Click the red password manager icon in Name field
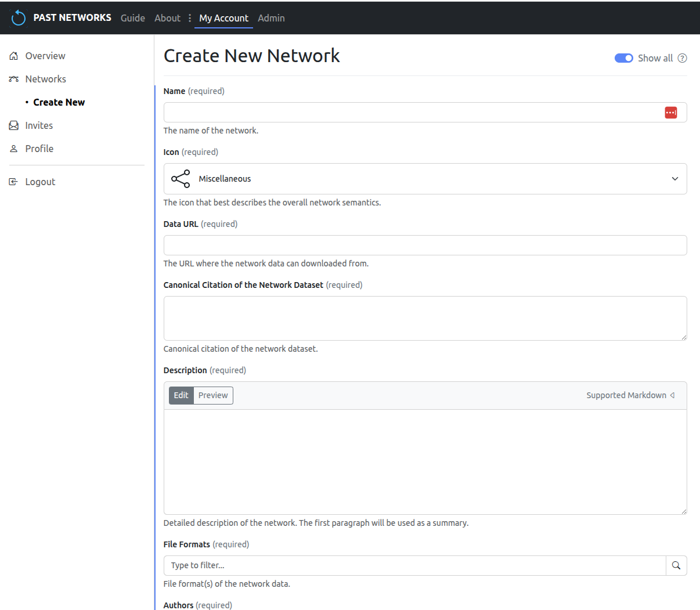The image size is (700, 610). pyautogui.click(x=671, y=113)
